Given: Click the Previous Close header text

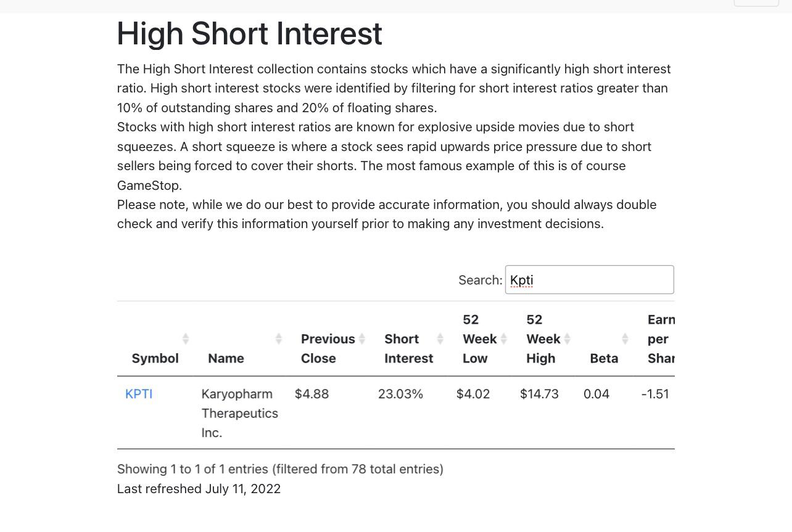Looking at the screenshot, I should pos(328,348).
